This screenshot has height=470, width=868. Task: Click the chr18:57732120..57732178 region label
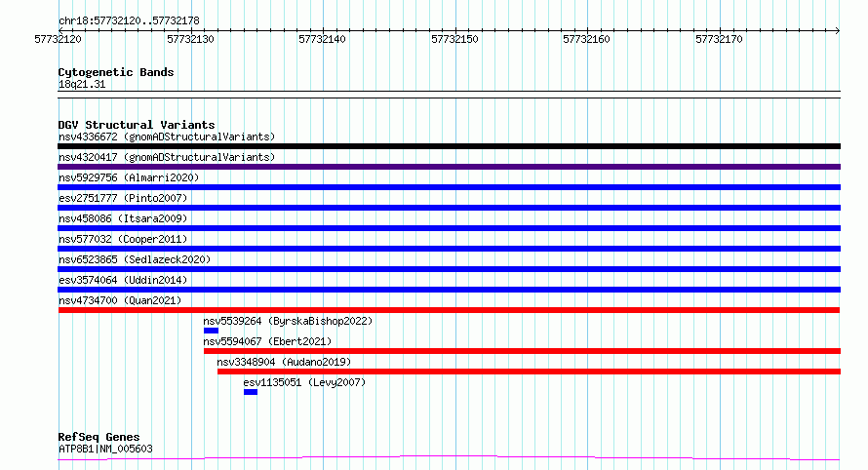point(129,20)
